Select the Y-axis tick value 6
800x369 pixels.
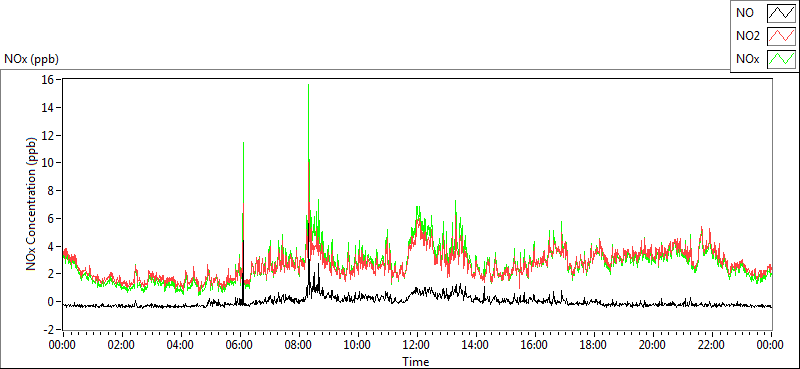pyautogui.click(x=51, y=218)
